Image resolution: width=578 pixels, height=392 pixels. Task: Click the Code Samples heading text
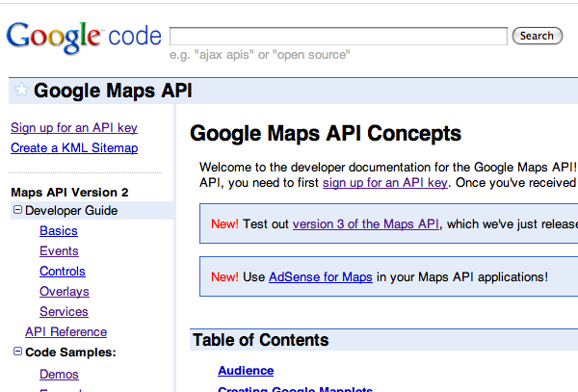tap(70, 353)
